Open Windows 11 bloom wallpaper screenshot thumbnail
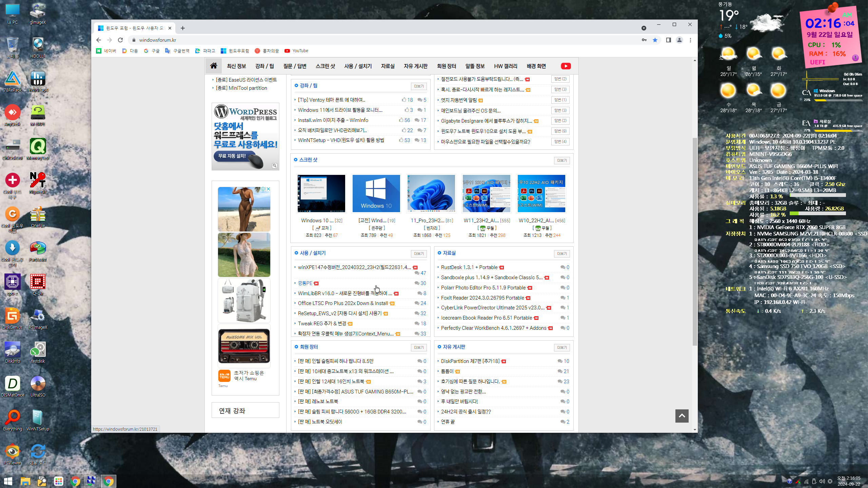Viewport: 868px width, 488px height. pos(431,194)
